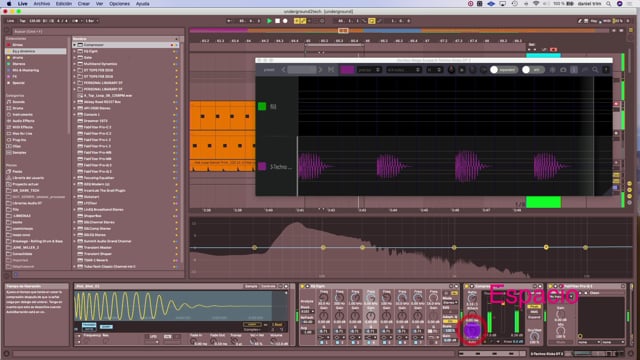
Task: Start playback with the green Play button
Action: click(269, 21)
